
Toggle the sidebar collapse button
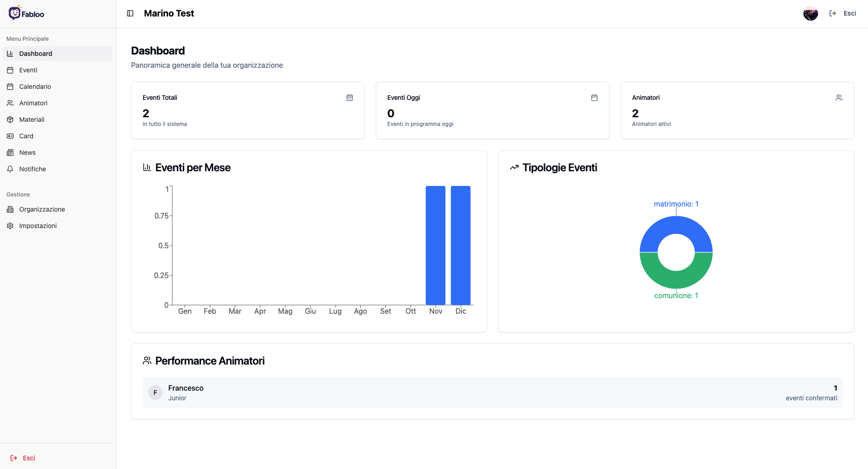tap(130, 13)
